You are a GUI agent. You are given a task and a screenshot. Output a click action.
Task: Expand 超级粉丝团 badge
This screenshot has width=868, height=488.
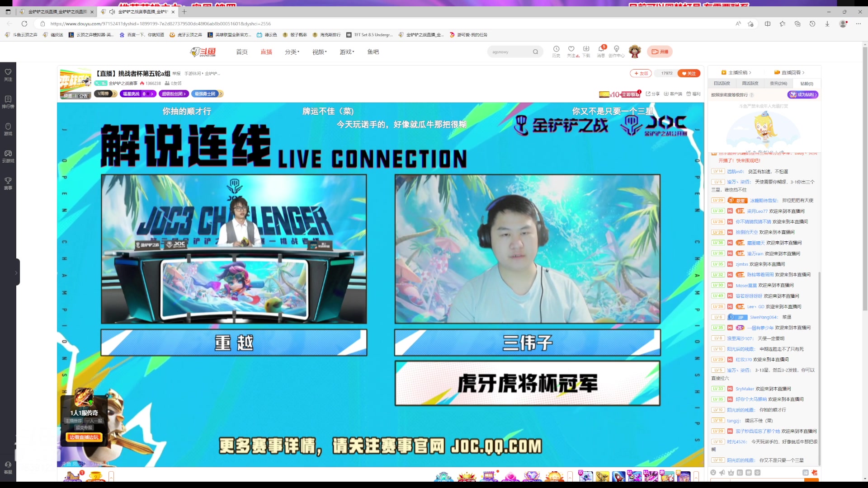174,94
